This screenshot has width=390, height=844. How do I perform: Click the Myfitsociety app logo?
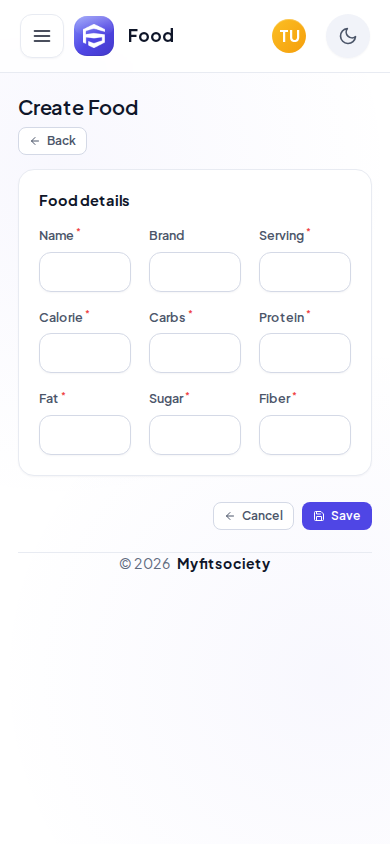pos(94,36)
